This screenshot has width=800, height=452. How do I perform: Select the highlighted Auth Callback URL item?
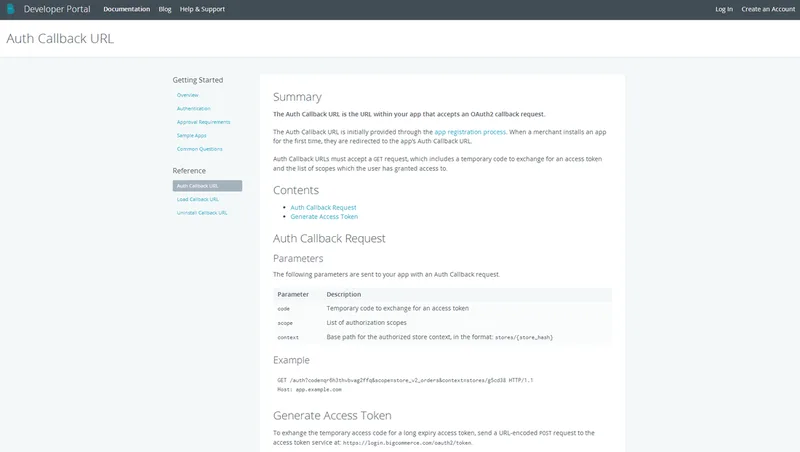pyautogui.click(x=207, y=186)
